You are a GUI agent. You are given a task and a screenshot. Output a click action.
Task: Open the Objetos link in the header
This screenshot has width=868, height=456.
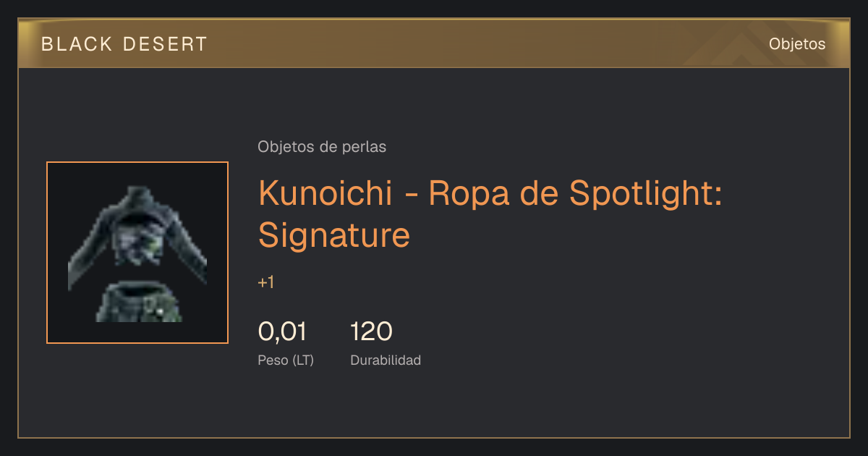(x=797, y=44)
